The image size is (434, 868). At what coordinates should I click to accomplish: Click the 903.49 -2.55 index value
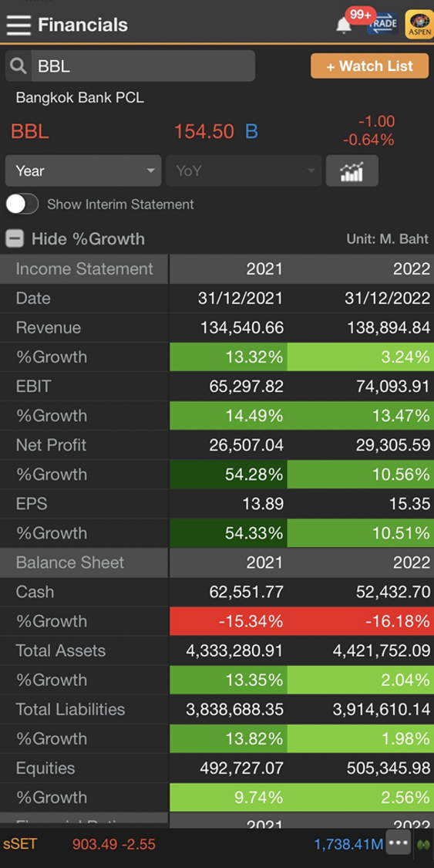click(114, 844)
